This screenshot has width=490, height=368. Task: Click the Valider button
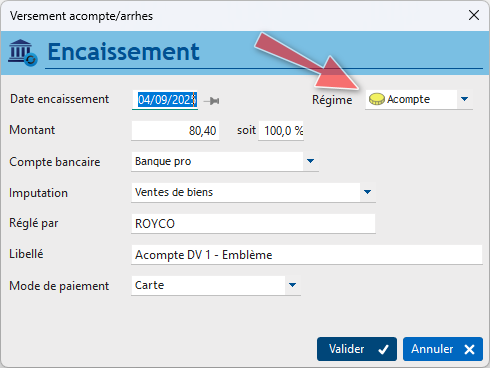pyautogui.click(x=357, y=349)
